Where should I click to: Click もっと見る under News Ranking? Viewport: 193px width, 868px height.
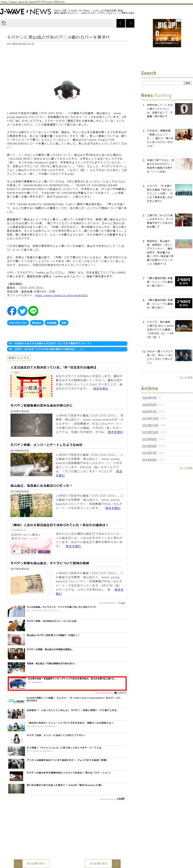(x=186, y=377)
